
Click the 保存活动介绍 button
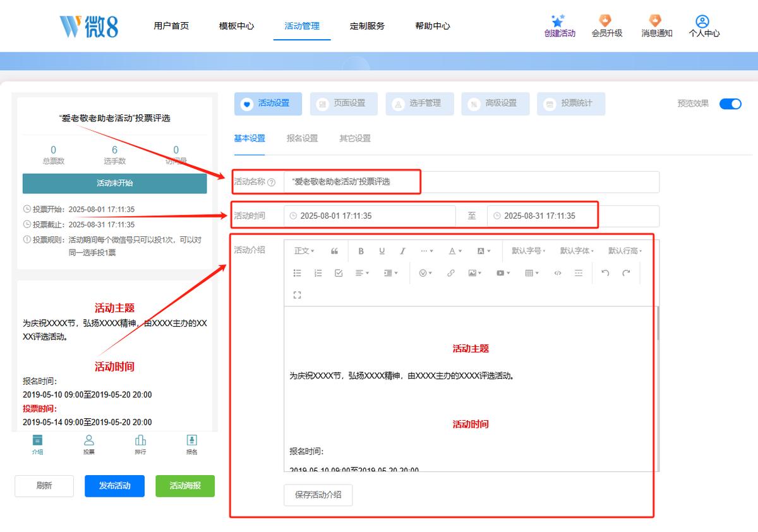click(318, 495)
